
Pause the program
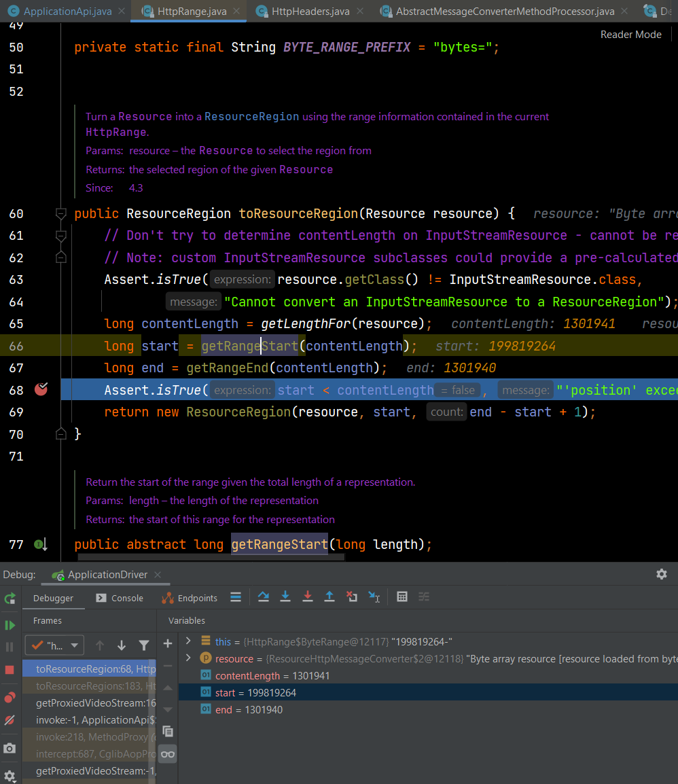10,647
